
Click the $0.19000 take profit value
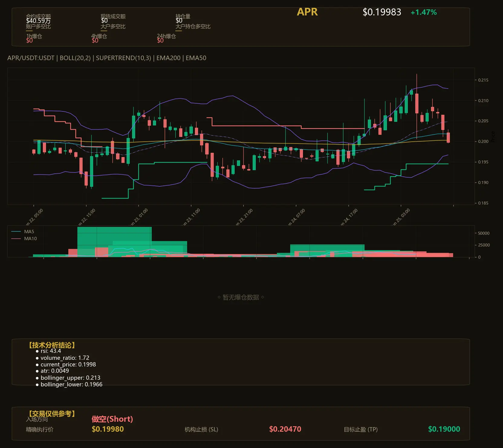pos(444,429)
